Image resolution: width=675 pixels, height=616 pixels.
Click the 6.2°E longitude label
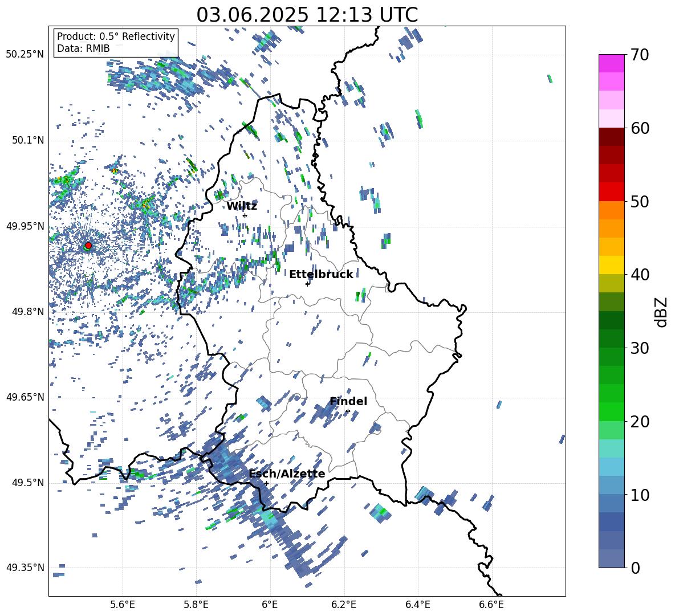point(344,605)
